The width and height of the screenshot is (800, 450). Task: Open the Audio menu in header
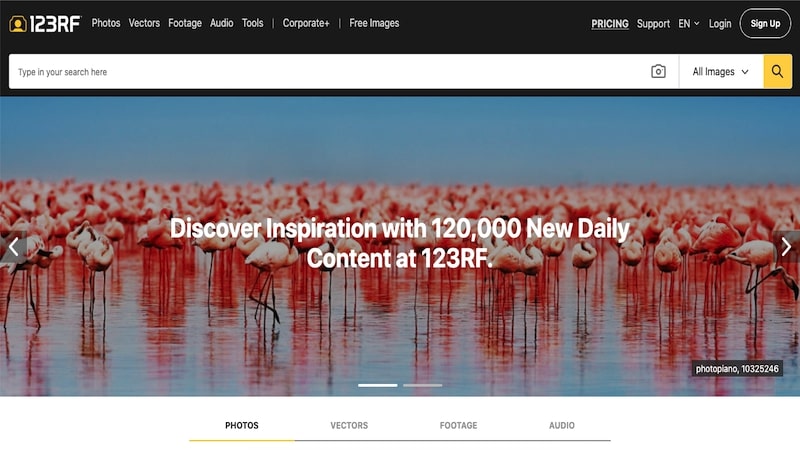tap(221, 23)
